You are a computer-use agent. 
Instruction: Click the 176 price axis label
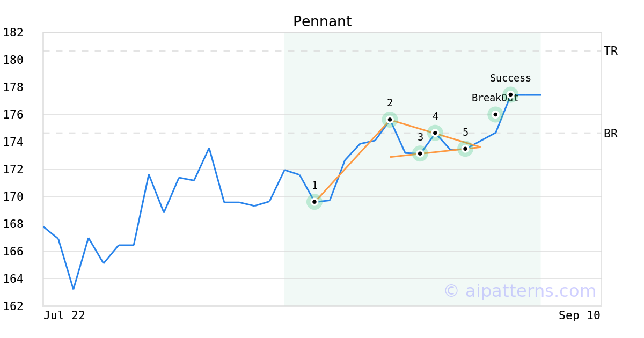coord(13,115)
